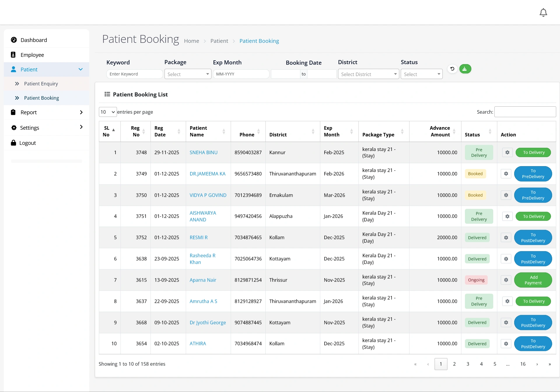Screen dimensions: 560x392
Task: Open Patient Booking in the sidebar
Action: point(41,98)
